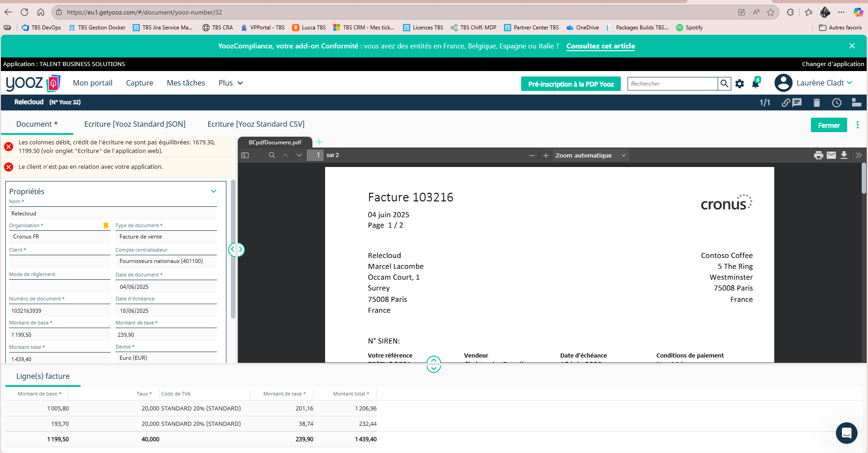Send the PDF by email icon
Image resolution: width=868 pixels, height=453 pixels.
(831, 155)
